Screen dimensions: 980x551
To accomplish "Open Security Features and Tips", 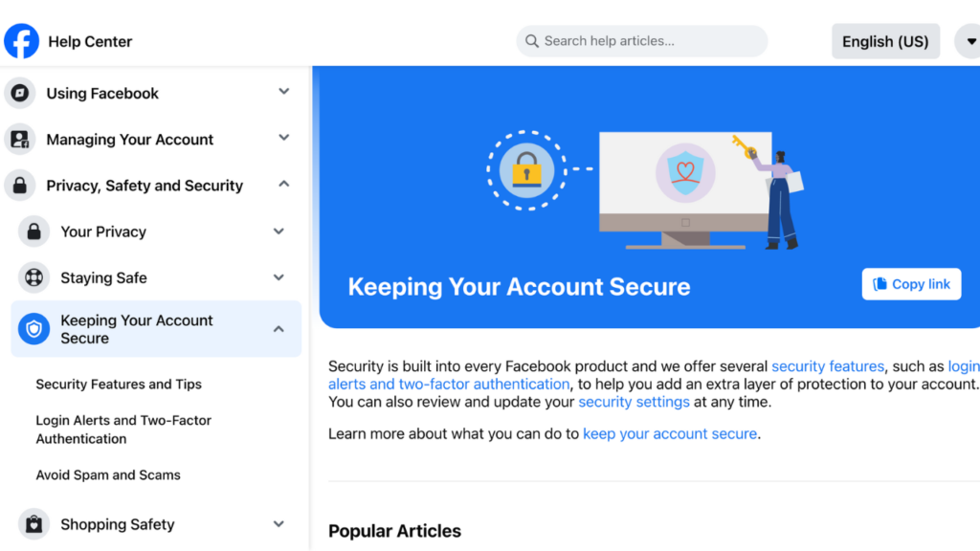I will tap(119, 385).
